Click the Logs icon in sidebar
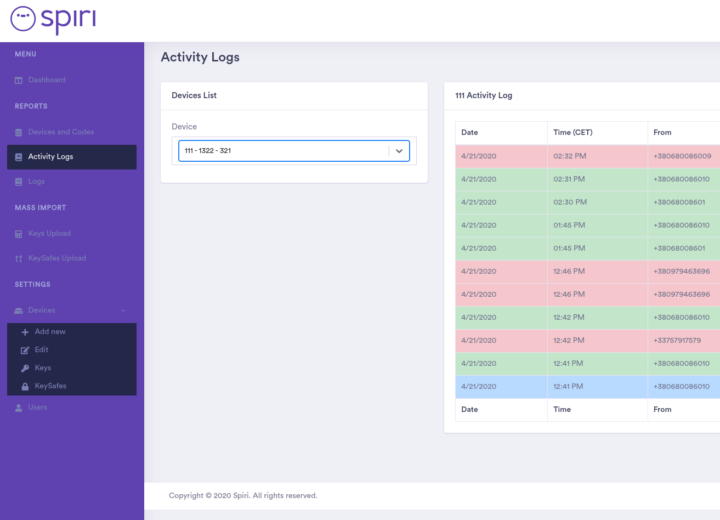The image size is (720, 520). pyautogui.click(x=19, y=182)
